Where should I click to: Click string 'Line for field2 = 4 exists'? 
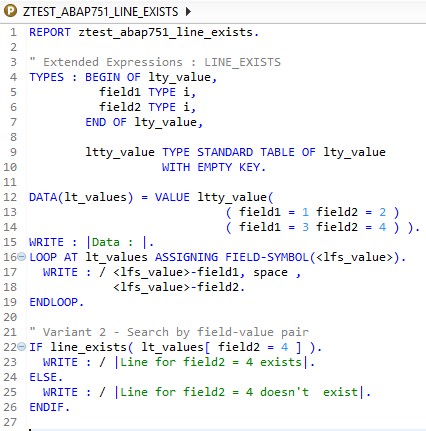pos(211,362)
